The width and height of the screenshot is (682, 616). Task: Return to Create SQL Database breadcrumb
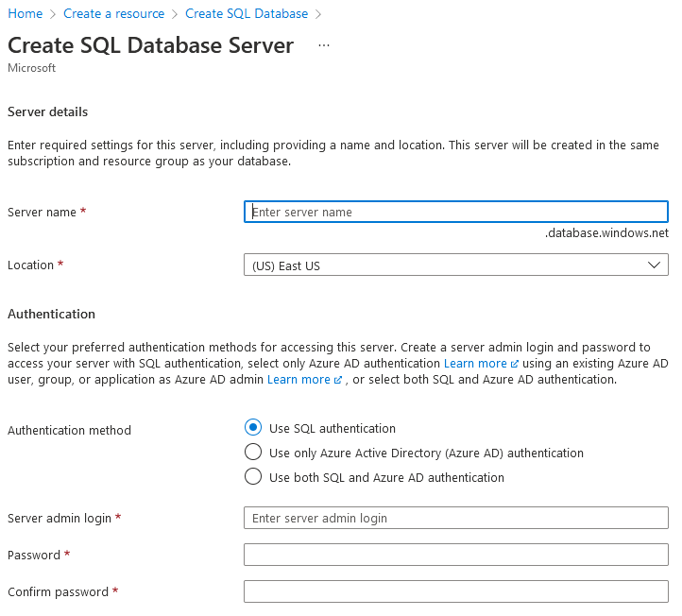[x=247, y=13]
